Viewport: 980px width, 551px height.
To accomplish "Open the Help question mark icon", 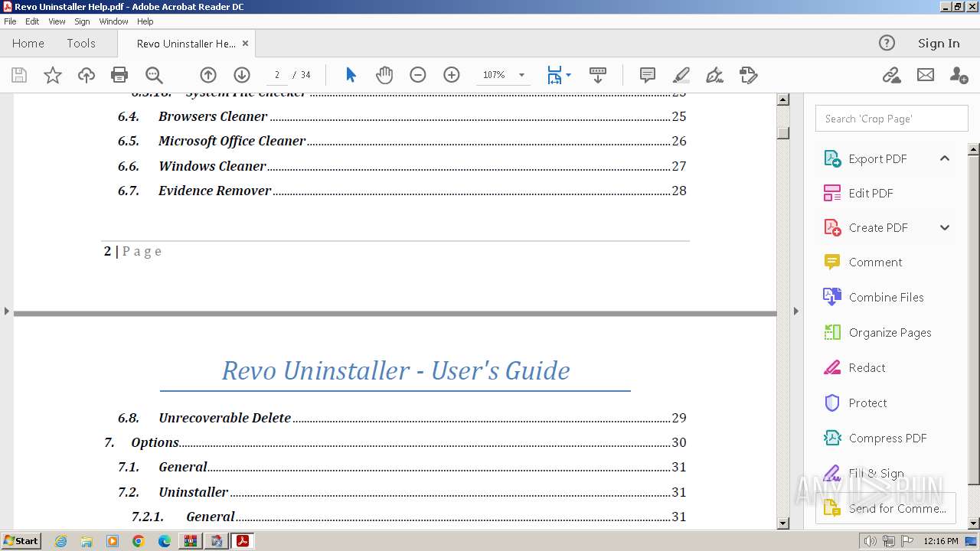I will (x=887, y=43).
